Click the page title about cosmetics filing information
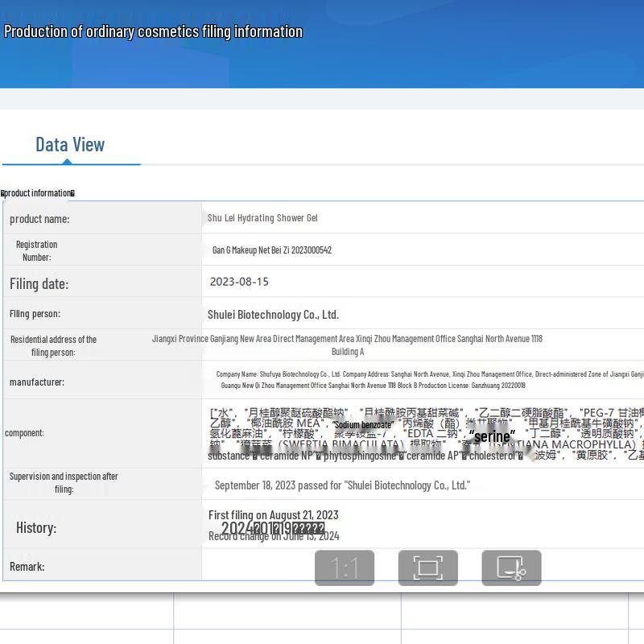 [153, 32]
